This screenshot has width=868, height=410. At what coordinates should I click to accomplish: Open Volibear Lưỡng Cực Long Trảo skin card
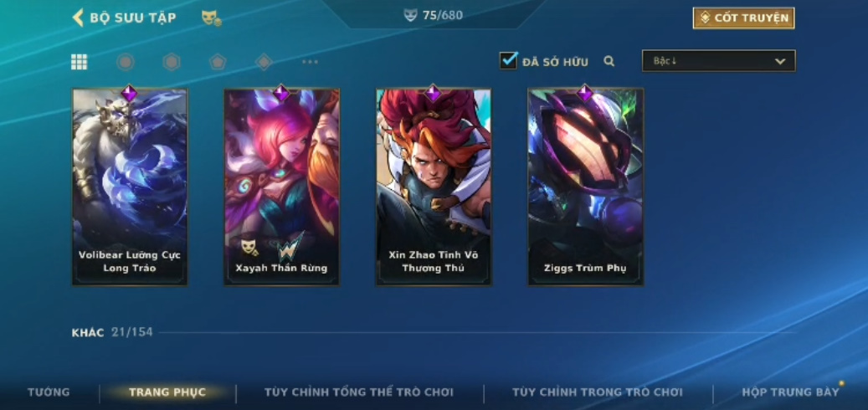point(130,187)
